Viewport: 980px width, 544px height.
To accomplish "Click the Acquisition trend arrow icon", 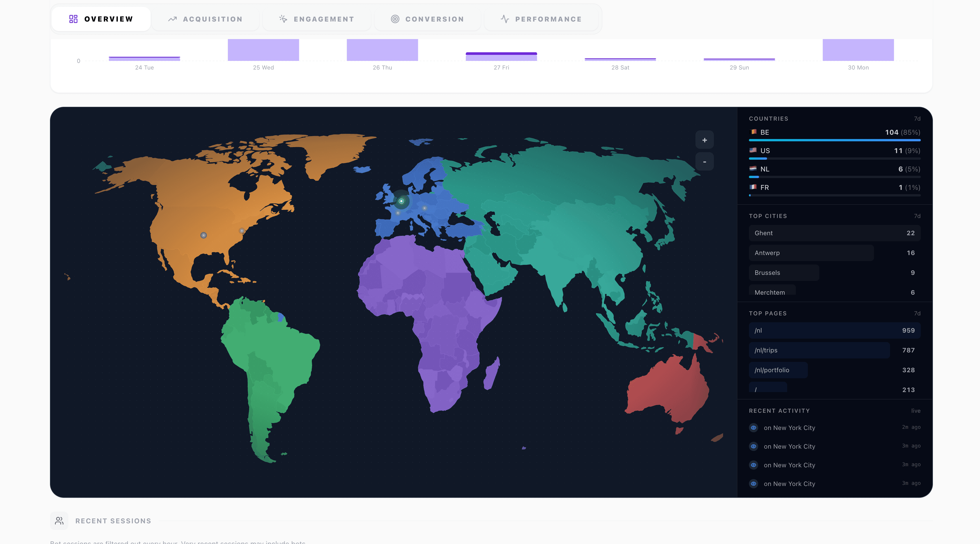I will click(x=172, y=19).
